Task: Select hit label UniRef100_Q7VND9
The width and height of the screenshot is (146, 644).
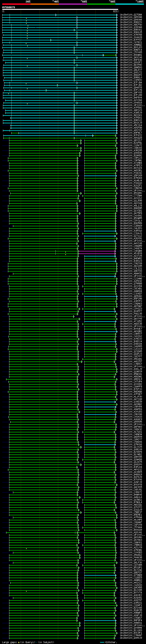Action: (131, 575)
